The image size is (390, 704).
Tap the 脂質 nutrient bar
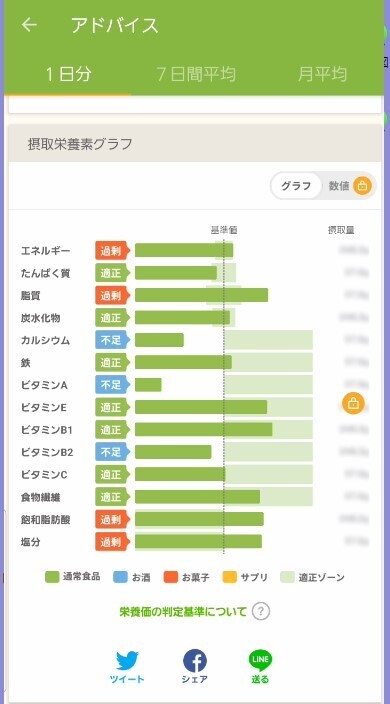coord(202,295)
